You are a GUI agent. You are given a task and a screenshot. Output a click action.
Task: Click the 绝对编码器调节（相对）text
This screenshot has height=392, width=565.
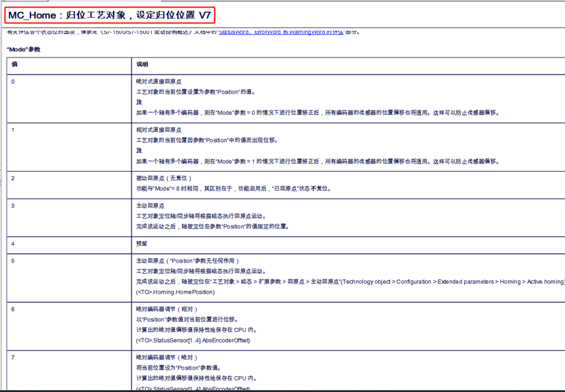click(x=167, y=309)
